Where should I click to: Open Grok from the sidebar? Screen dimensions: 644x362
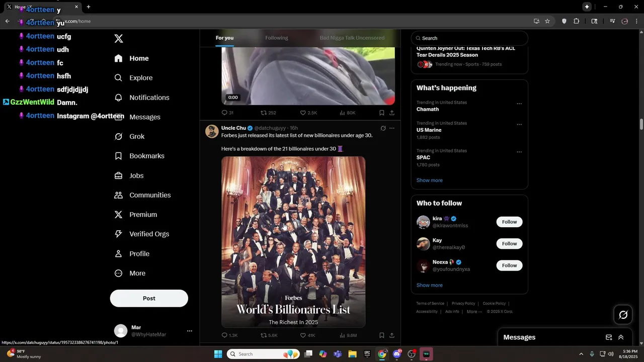129,136
